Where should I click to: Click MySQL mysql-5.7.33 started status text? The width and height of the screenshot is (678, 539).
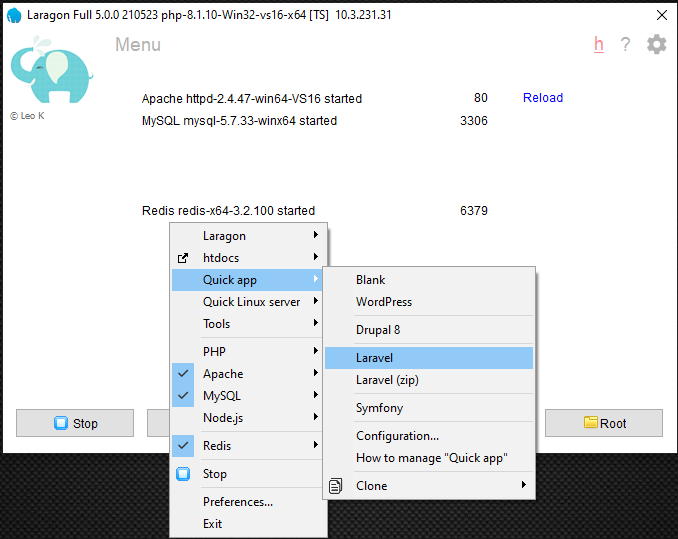239,121
